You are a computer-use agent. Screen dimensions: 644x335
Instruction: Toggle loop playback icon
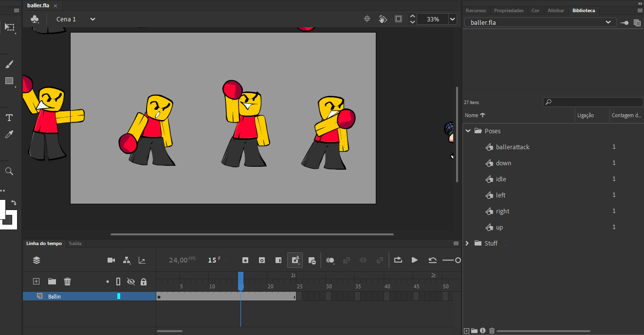pyautogui.click(x=398, y=260)
